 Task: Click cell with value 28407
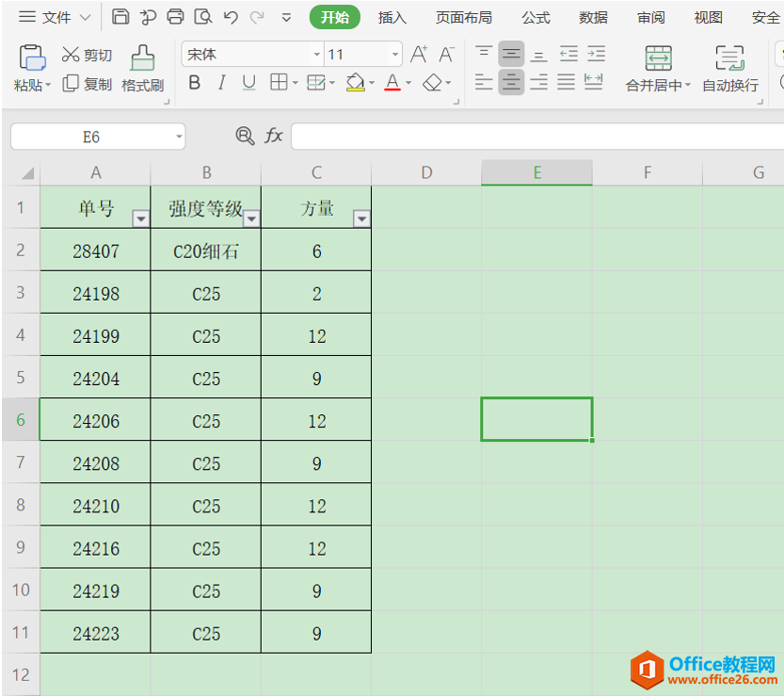coord(95,250)
